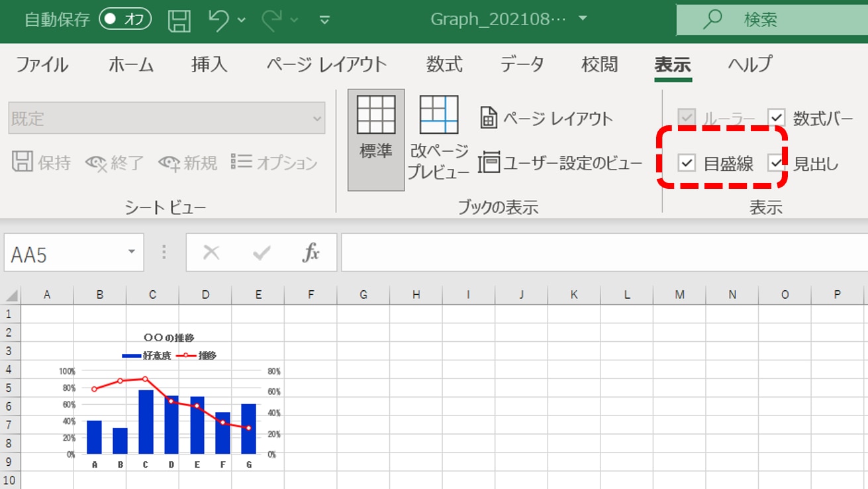The width and height of the screenshot is (868, 489).
Task: Click the Name Box showing AA5
Action: (64, 253)
